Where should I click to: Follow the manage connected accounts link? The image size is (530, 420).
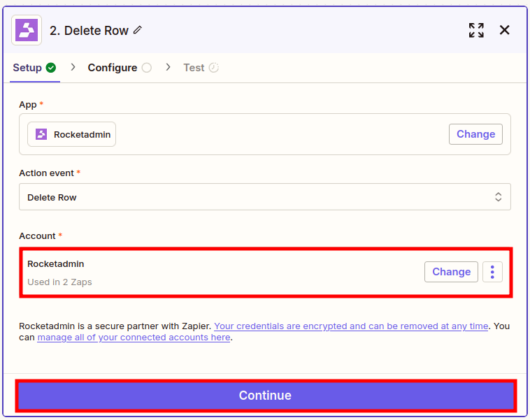134,337
